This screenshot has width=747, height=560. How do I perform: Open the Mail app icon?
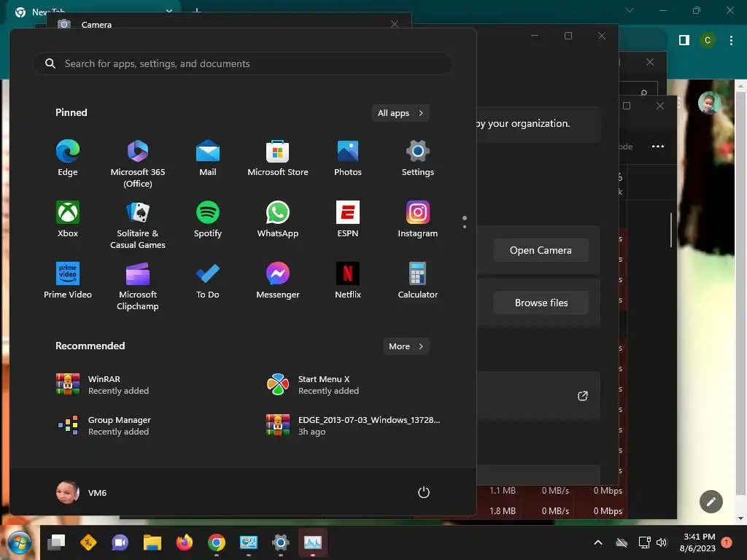(x=208, y=158)
